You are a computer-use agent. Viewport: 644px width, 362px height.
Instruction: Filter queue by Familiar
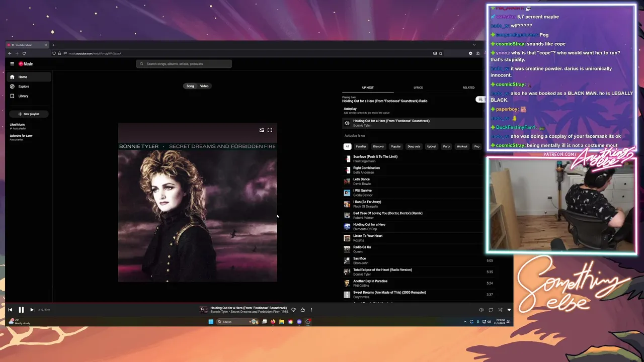(361, 146)
